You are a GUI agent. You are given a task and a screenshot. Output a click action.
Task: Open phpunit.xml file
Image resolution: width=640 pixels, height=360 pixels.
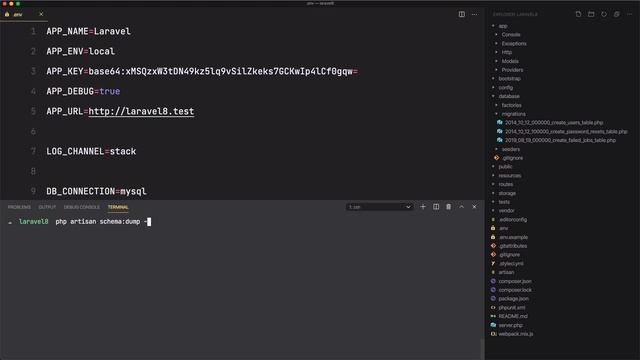click(512, 308)
